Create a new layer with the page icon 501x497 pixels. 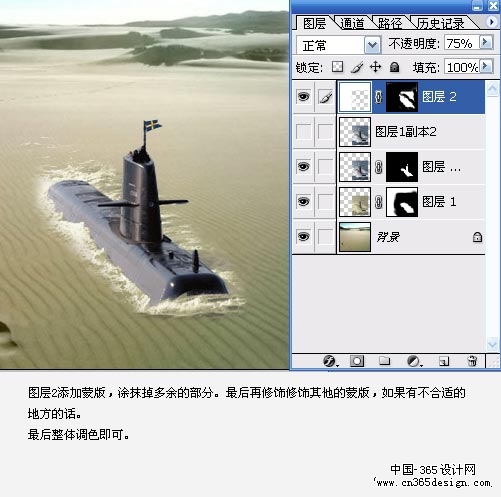point(444,361)
